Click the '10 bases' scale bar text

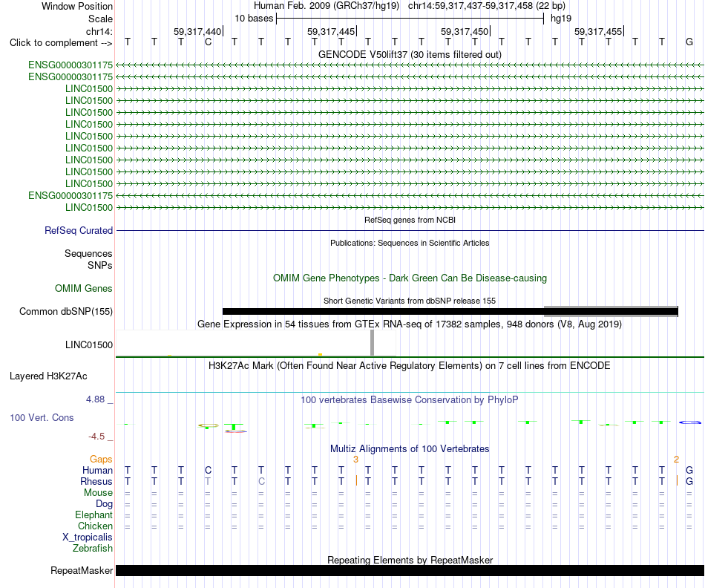[x=254, y=19]
